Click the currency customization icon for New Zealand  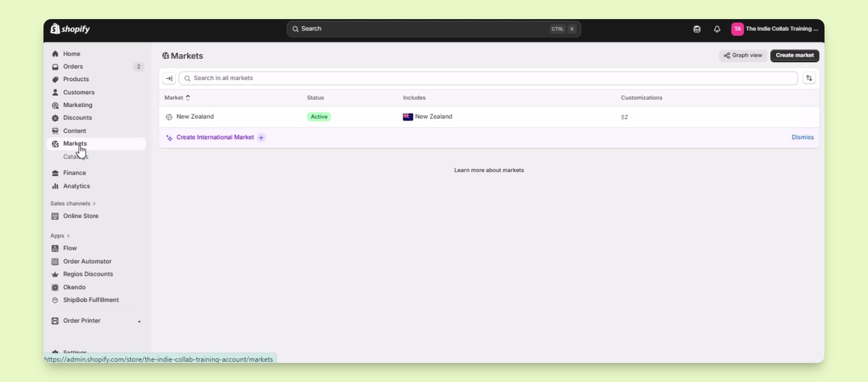pyautogui.click(x=625, y=117)
